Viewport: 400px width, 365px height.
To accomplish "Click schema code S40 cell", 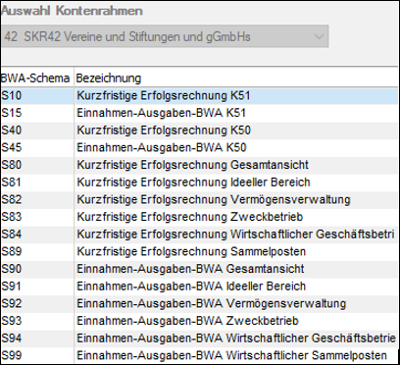I will (x=37, y=130).
